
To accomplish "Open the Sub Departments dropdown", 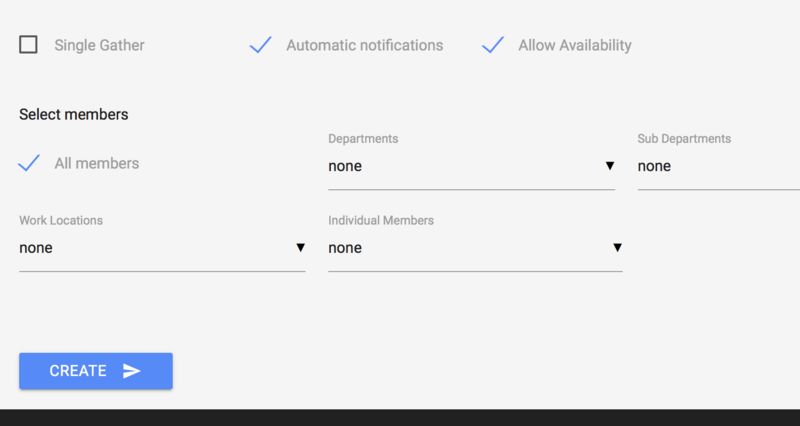I will 716,166.
